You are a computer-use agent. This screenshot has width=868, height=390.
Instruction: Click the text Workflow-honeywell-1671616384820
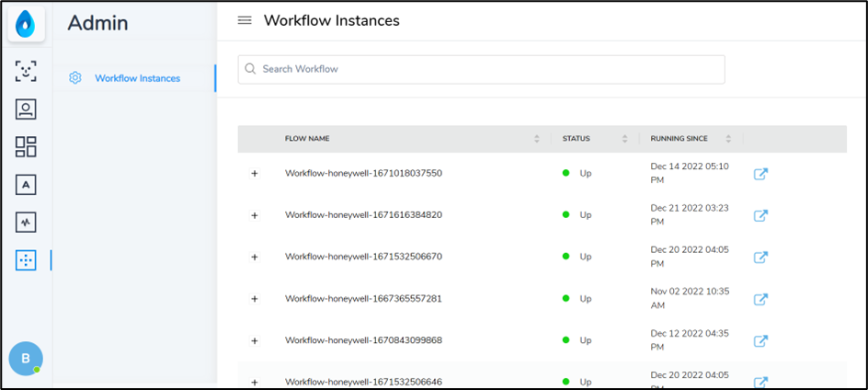pos(364,214)
